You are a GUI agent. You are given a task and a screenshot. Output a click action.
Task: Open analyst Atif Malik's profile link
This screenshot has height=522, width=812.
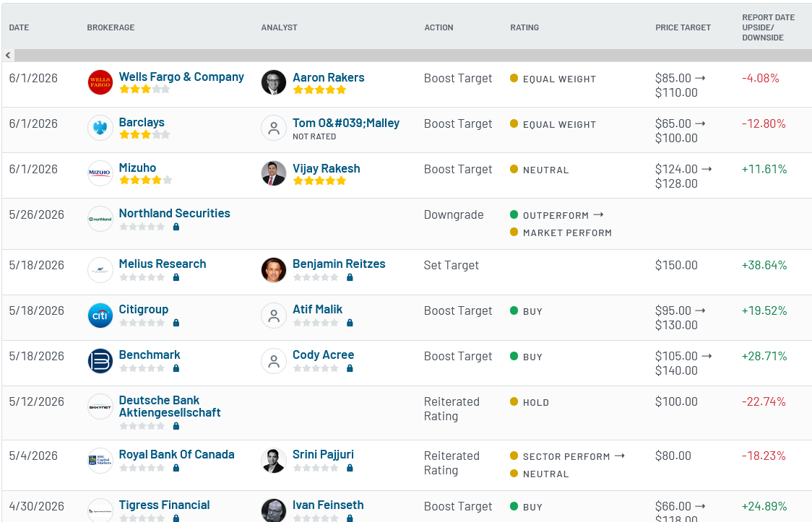317,309
